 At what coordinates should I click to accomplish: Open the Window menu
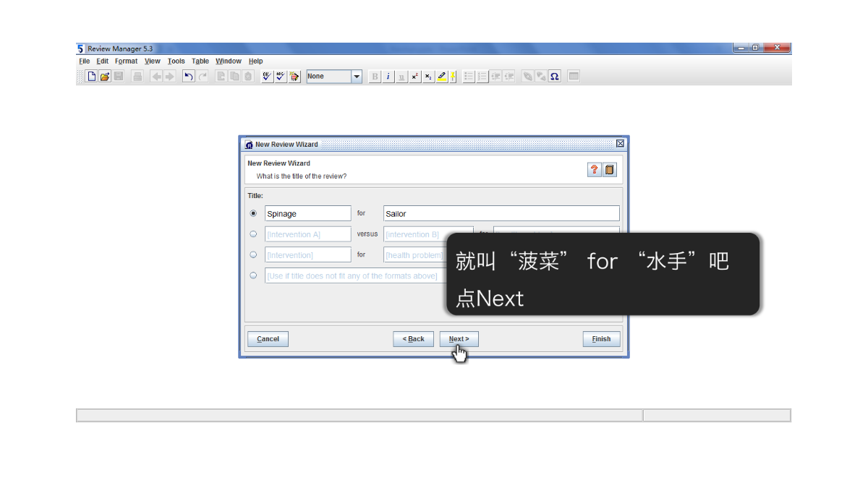tap(229, 61)
